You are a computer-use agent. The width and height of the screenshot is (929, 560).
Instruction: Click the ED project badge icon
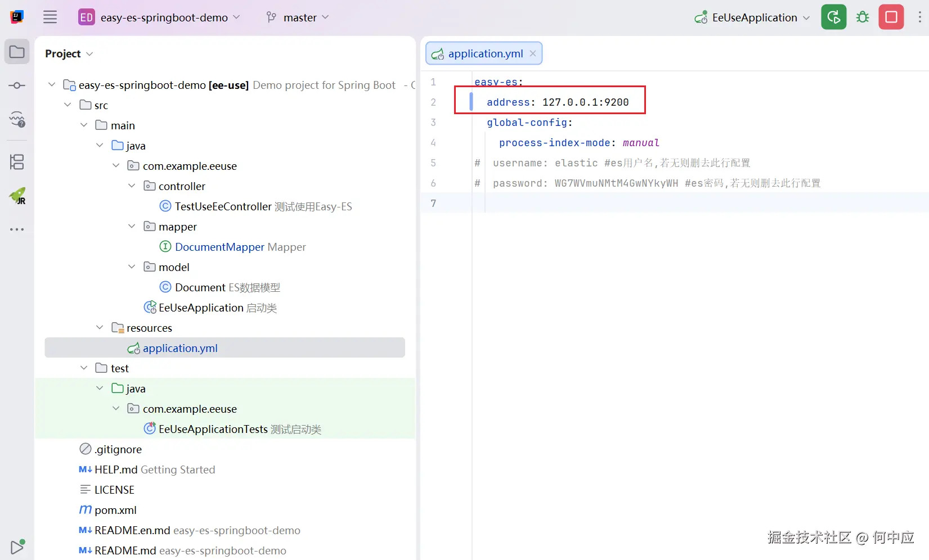[86, 17]
